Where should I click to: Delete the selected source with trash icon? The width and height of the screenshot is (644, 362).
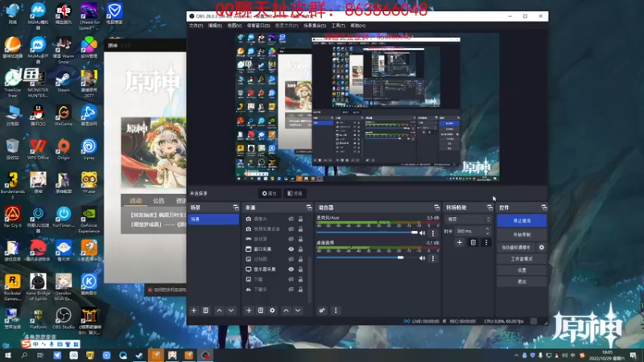(260, 311)
